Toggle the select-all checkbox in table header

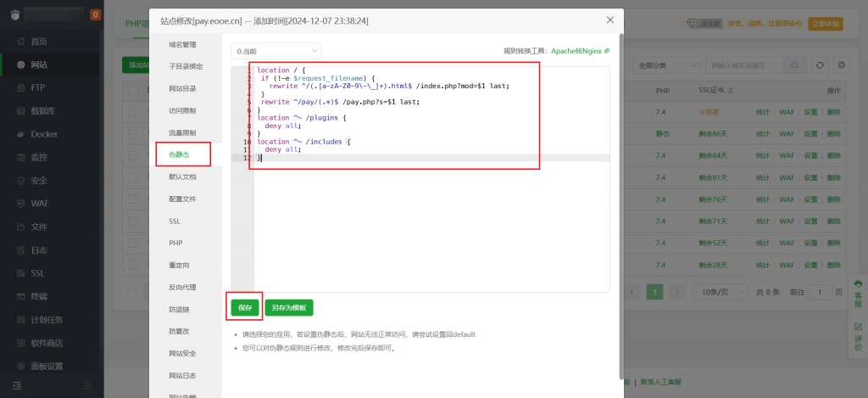pos(133,90)
